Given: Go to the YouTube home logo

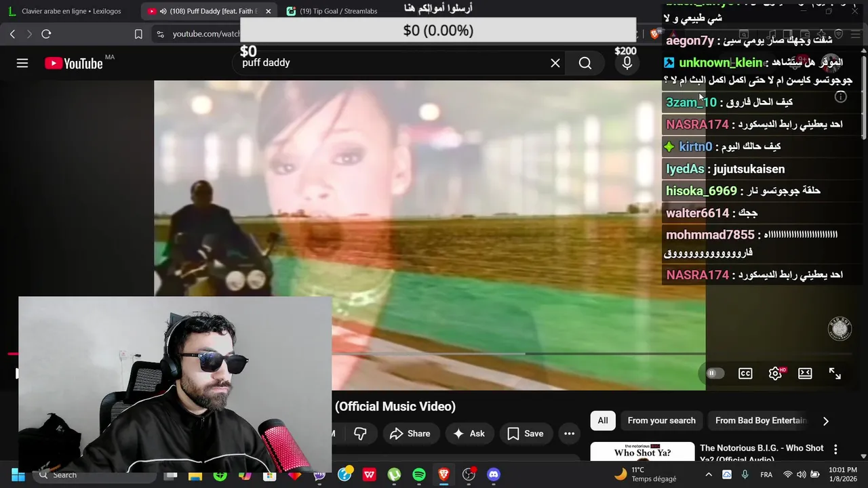Looking at the screenshot, I should [74, 63].
